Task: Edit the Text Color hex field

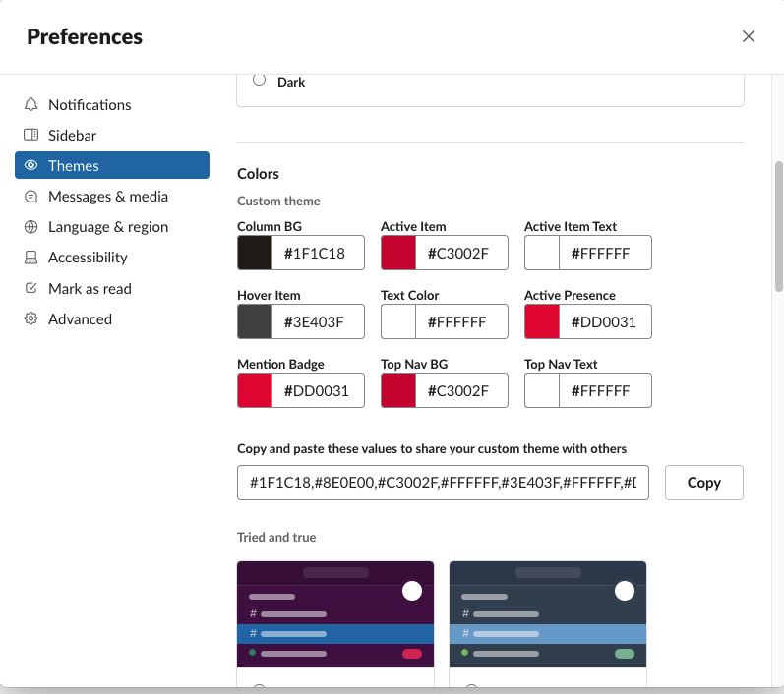Action: coord(461,321)
